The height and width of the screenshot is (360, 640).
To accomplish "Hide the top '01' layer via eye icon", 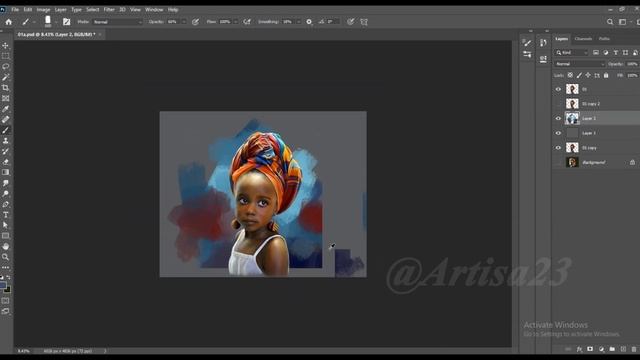I will coord(558,89).
